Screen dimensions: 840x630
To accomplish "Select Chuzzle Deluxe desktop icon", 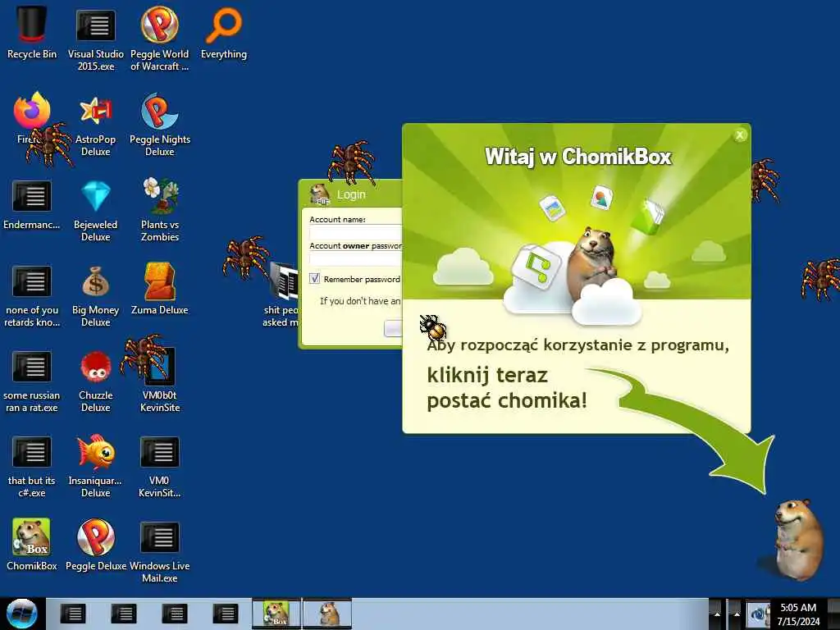I will click(x=95, y=381).
